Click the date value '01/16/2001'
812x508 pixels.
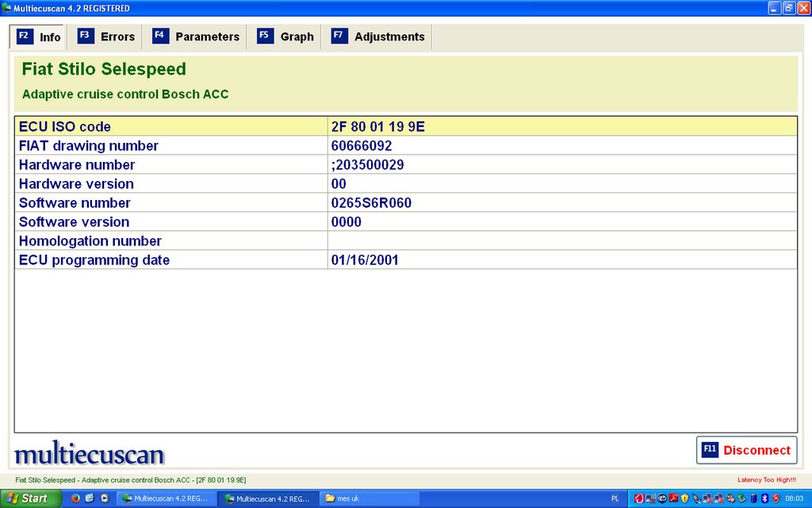pos(365,260)
